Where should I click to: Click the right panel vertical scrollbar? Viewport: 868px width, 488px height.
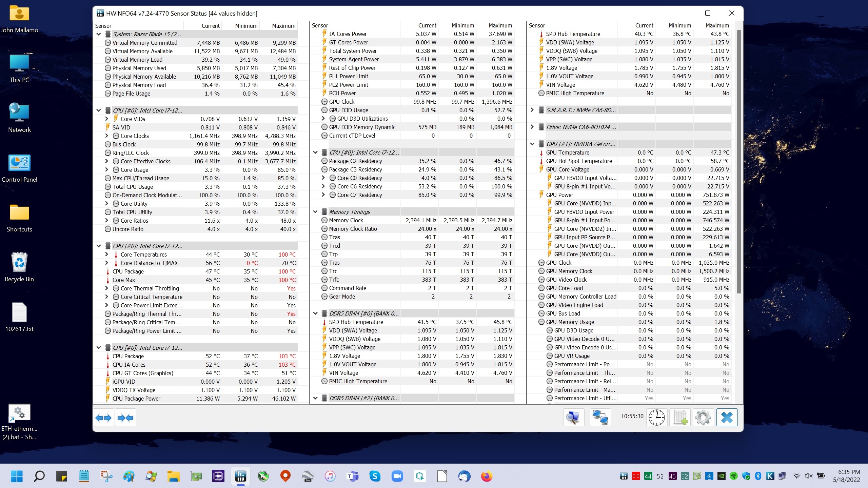coord(739,162)
